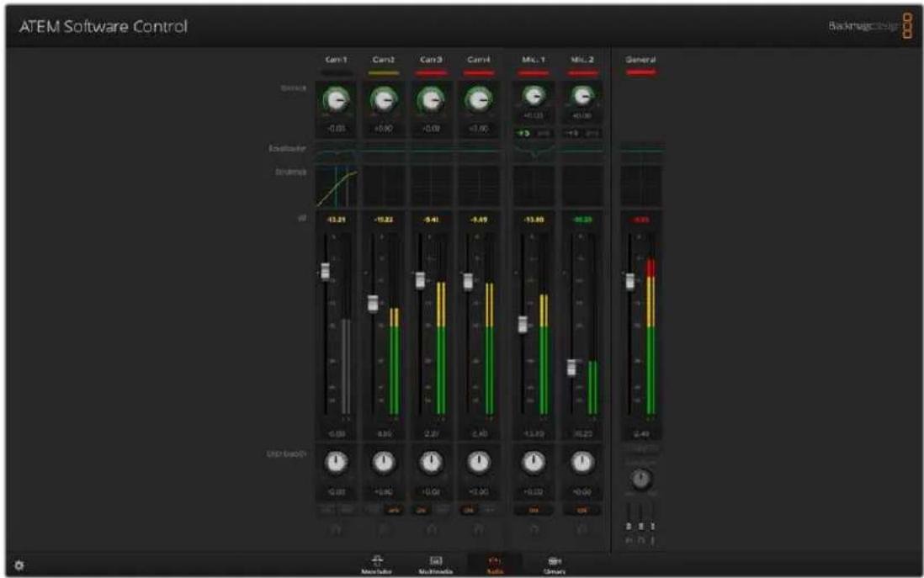Enable the AFV button for Cam 4
The height and width of the screenshot is (578, 924).
click(489, 510)
